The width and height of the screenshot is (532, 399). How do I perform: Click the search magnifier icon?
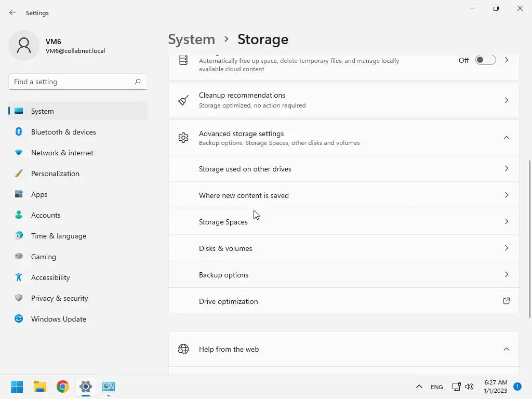[x=138, y=82]
